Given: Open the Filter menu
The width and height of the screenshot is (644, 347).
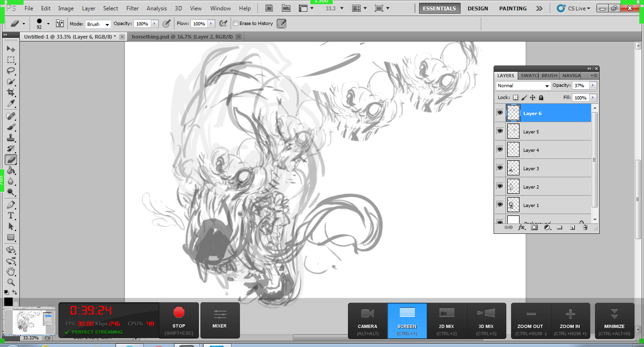Looking at the screenshot, I should (x=132, y=8).
